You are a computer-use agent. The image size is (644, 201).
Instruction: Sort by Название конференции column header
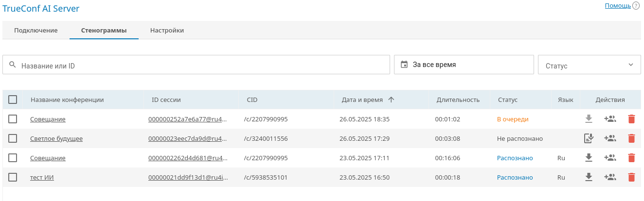67,100
